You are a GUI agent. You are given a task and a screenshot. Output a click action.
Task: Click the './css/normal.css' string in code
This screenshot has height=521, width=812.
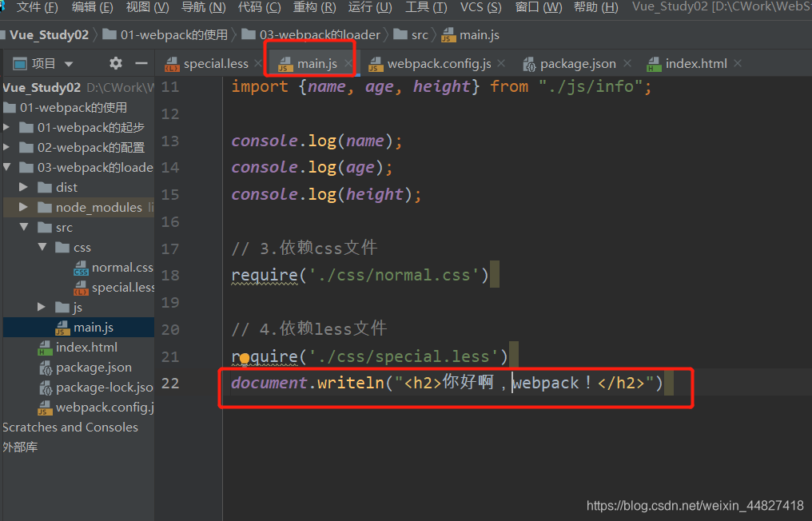(x=394, y=275)
